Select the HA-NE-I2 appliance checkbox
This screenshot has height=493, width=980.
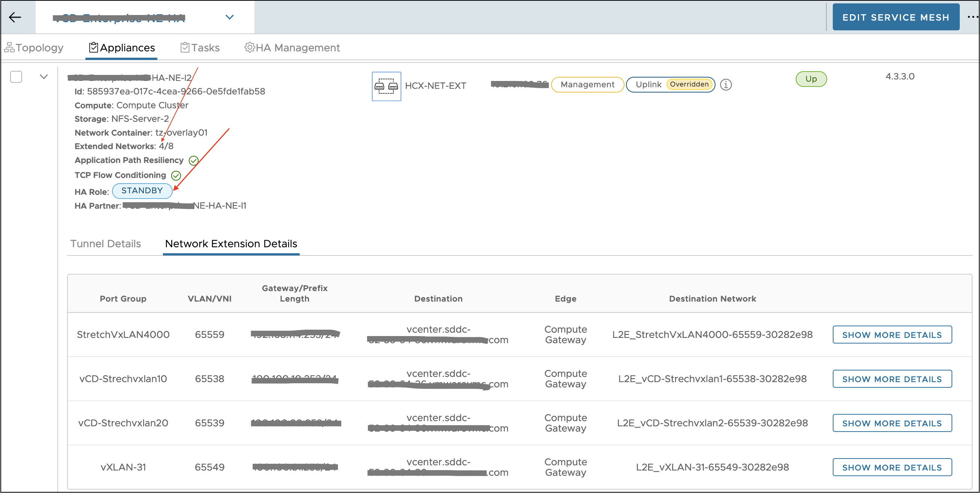click(16, 77)
